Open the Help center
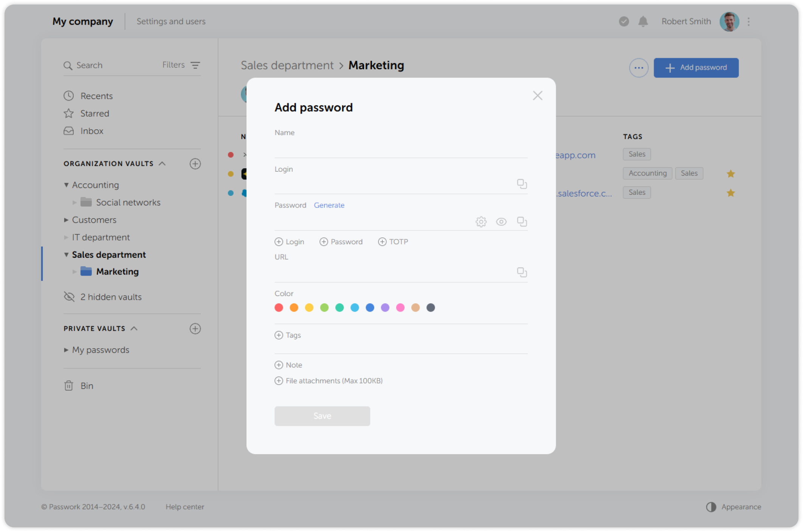The height and width of the screenshot is (532, 803). (x=185, y=507)
